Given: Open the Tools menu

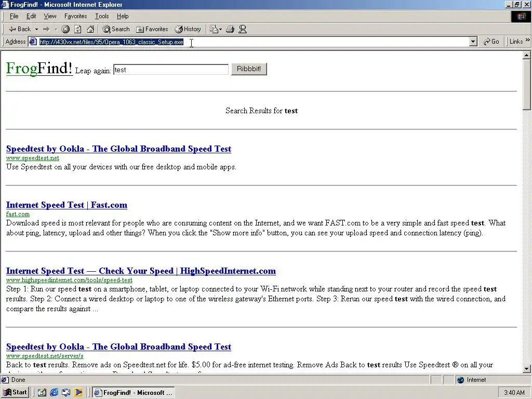Looking at the screenshot, I should click(102, 16).
